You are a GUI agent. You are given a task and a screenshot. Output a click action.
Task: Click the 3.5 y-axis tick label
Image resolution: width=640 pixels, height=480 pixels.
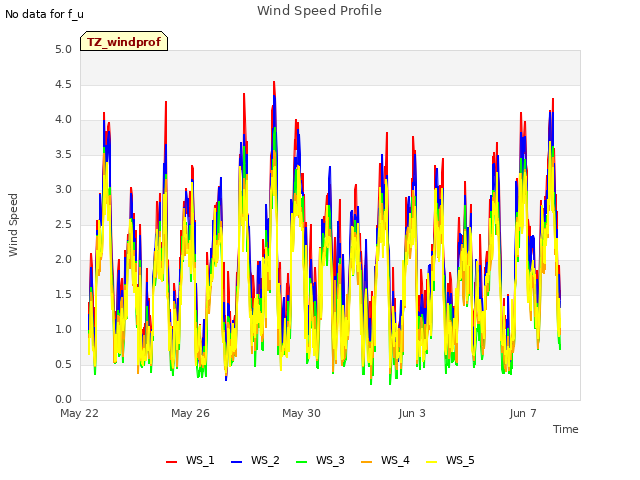pos(63,155)
